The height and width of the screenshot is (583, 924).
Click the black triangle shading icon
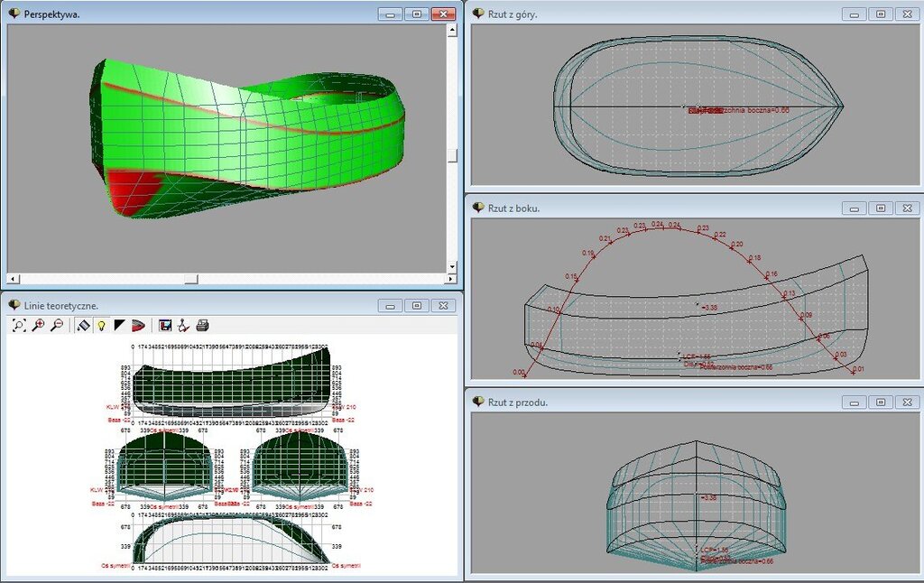point(119,325)
